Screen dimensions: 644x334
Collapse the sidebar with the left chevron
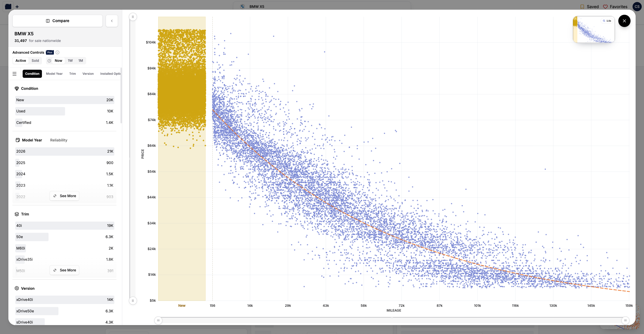click(x=112, y=21)
